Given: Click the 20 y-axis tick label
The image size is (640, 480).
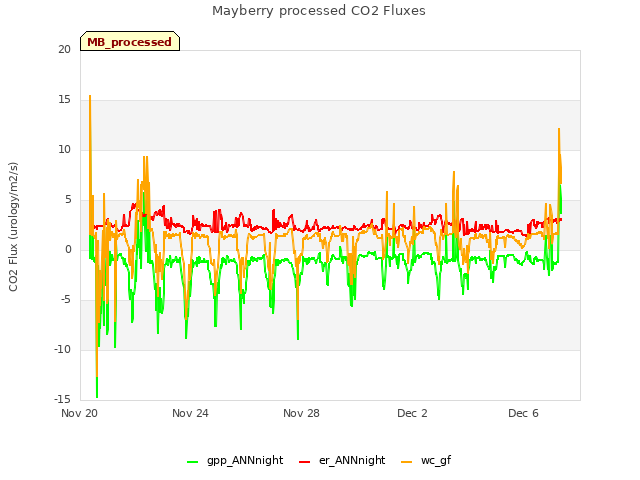Looking at the screenshot, I should (64, 49).
